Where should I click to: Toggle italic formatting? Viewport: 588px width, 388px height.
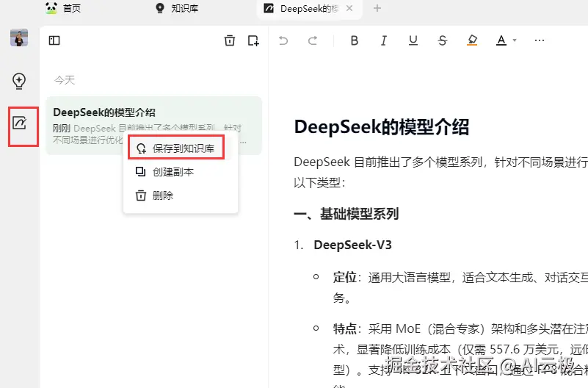click(x=384, y=40)
